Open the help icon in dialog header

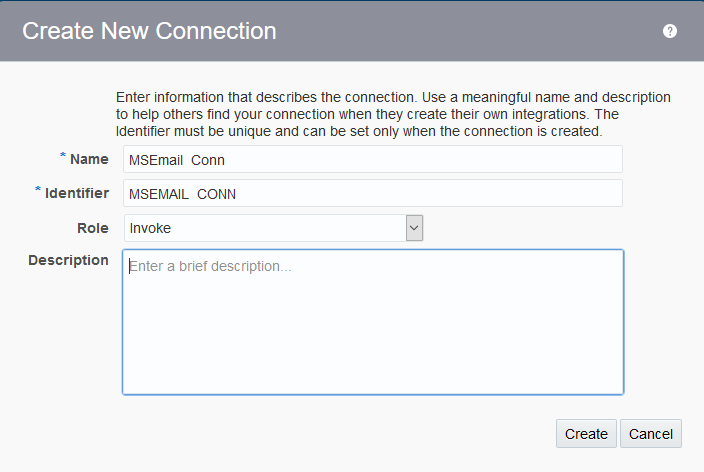[670, 31]
